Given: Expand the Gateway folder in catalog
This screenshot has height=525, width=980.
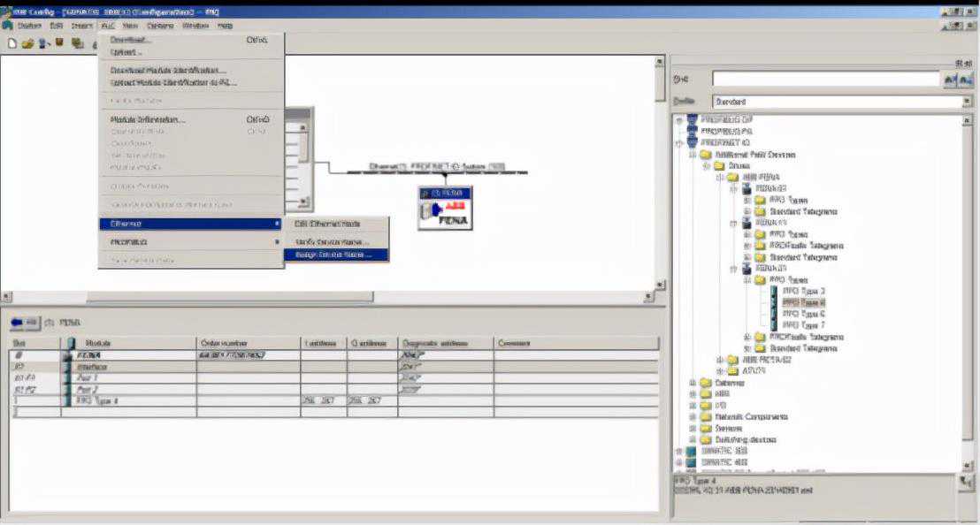Looking at the screenshot, I should click(x=693, y=383).
